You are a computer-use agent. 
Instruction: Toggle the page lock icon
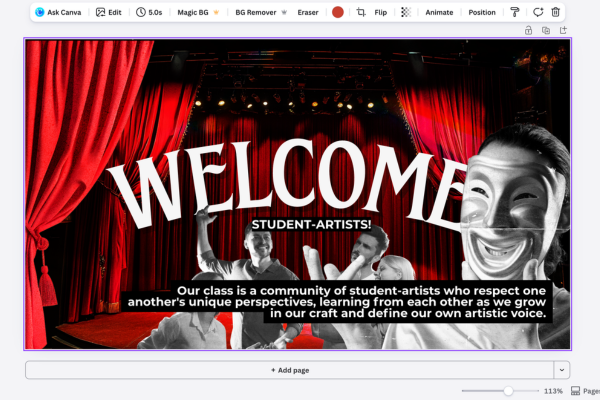coord(528,30)
